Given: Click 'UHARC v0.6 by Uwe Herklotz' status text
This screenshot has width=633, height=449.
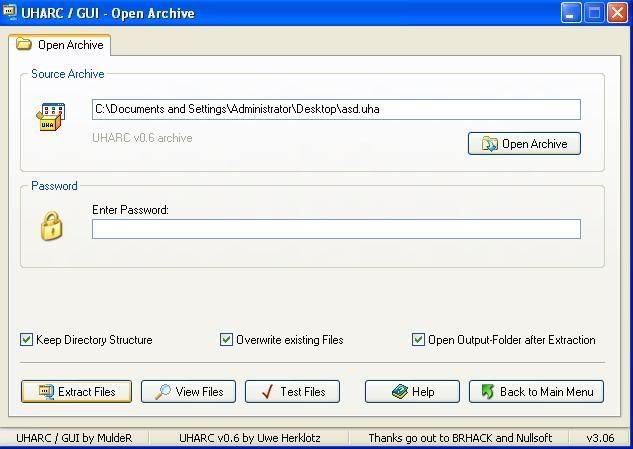Looking at the screenshot, I should point(249,438).
